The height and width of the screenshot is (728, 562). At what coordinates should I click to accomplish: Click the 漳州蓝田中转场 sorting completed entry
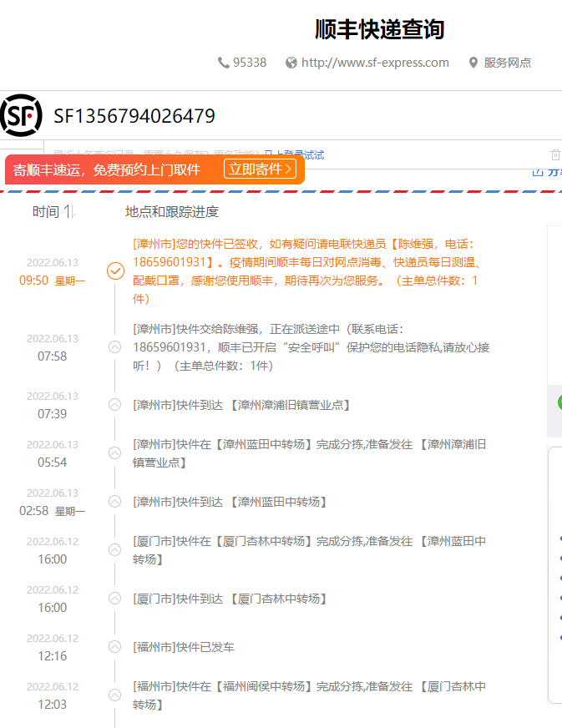coord(309,453)
